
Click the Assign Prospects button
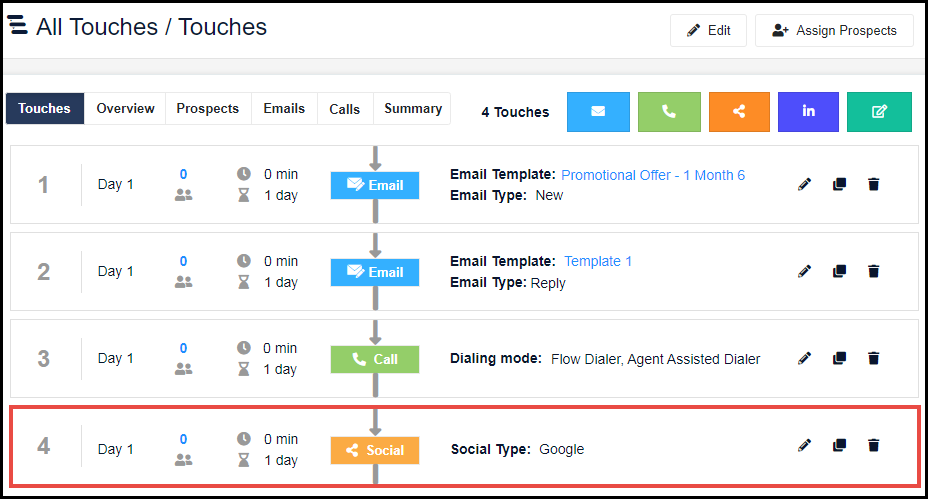834,30
